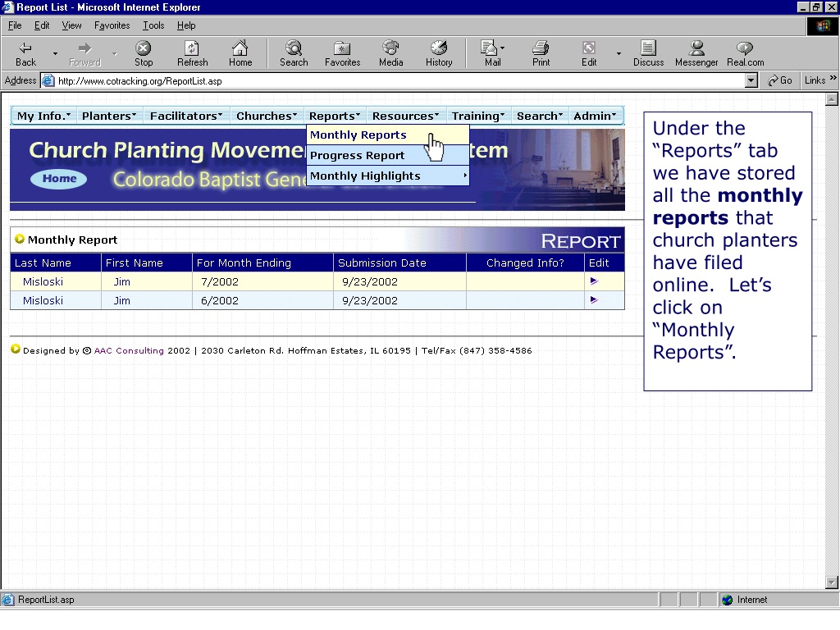Click the oval Home button on banner
Viewport: 840px width, 630px height.
click(59, 178)
